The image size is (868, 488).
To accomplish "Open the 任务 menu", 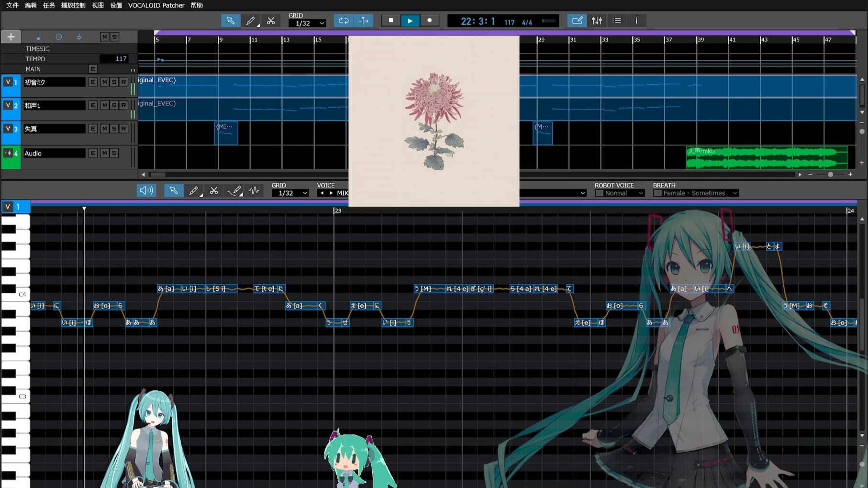I will (49, 5).
